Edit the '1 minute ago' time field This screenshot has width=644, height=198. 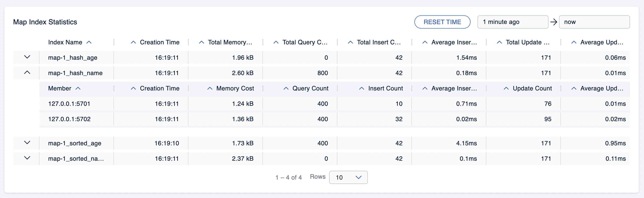pos(513,22)
